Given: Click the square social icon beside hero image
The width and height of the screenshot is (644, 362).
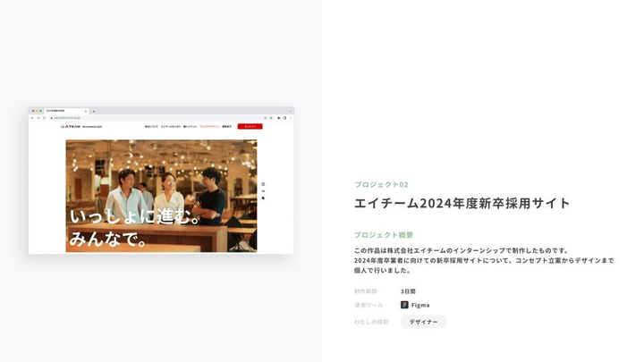Looking at the screenshot, I should [x=263, y=184].
